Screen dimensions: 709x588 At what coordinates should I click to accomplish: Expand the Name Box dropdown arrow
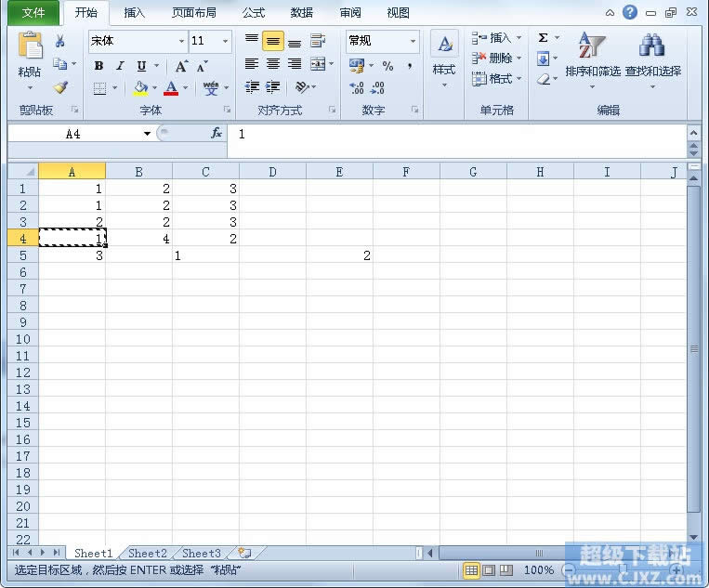[147, 134]
